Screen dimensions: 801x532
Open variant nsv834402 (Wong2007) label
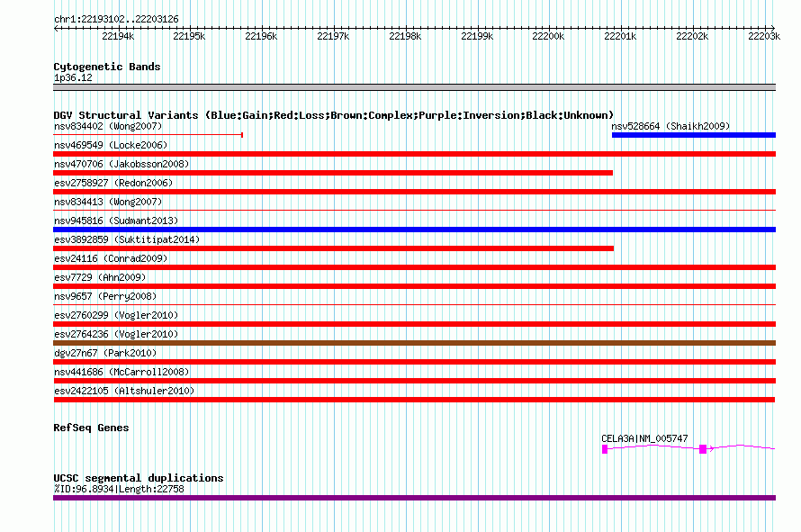[x=108, y=126]
